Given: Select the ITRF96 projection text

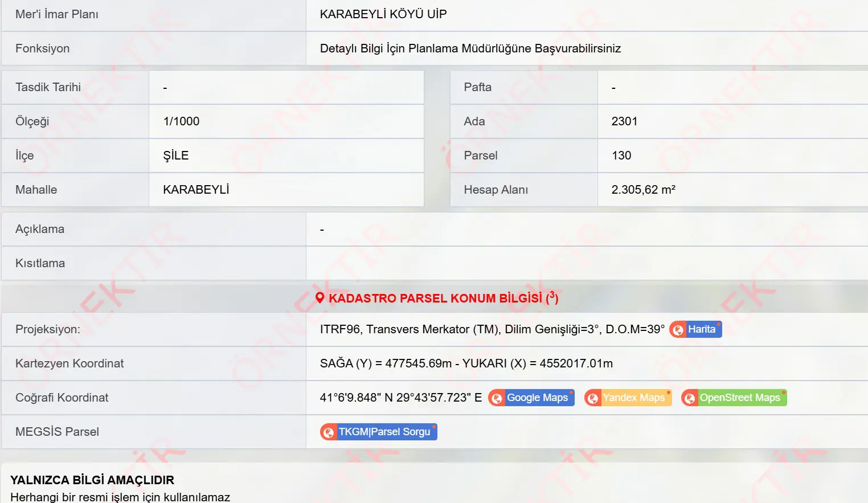Looking at the screenshot, I should 492,329.
